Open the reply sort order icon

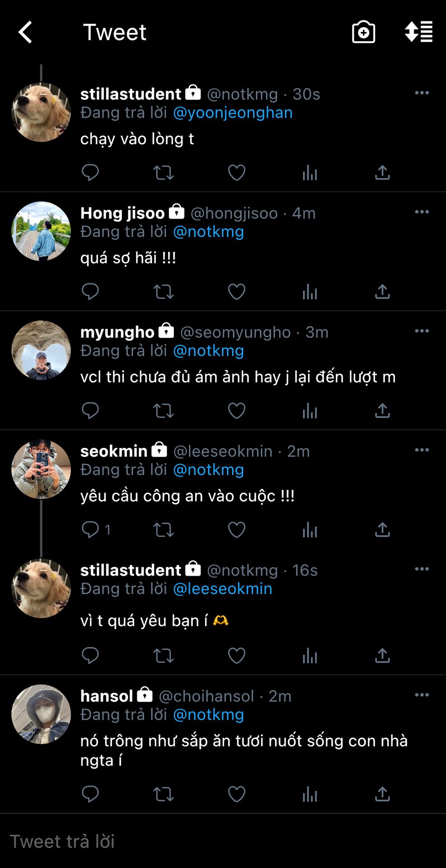(x=418, y=32)
